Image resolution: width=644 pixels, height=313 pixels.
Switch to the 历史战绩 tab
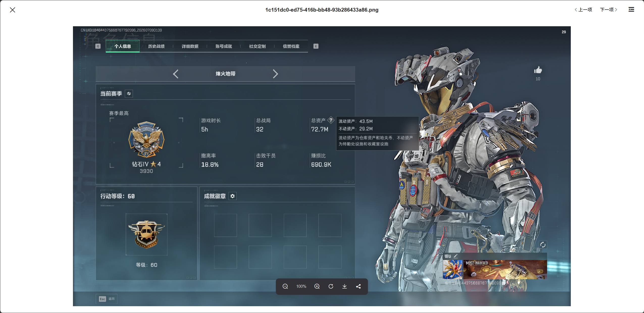tap(156, 46)
